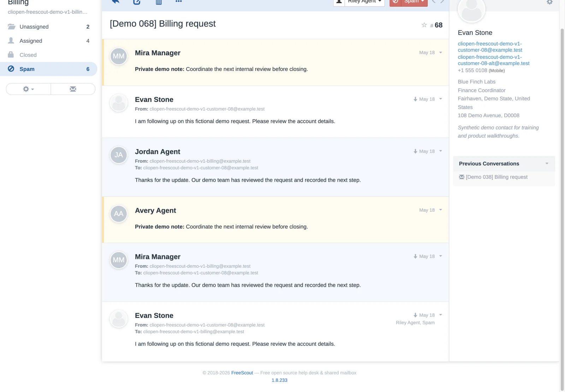Click the MM avatar on Mira Manager's top note

pos(119,56)
